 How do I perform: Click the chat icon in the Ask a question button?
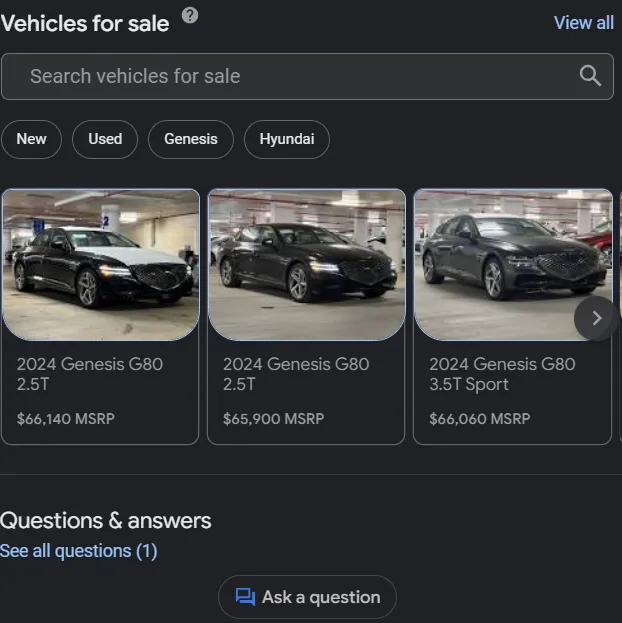click(x=245, y=597)
